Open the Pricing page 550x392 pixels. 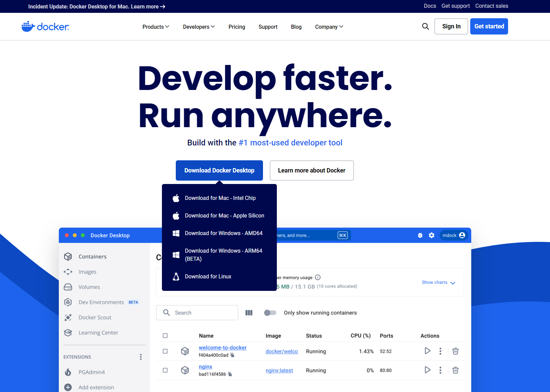[x=237, y=27]
